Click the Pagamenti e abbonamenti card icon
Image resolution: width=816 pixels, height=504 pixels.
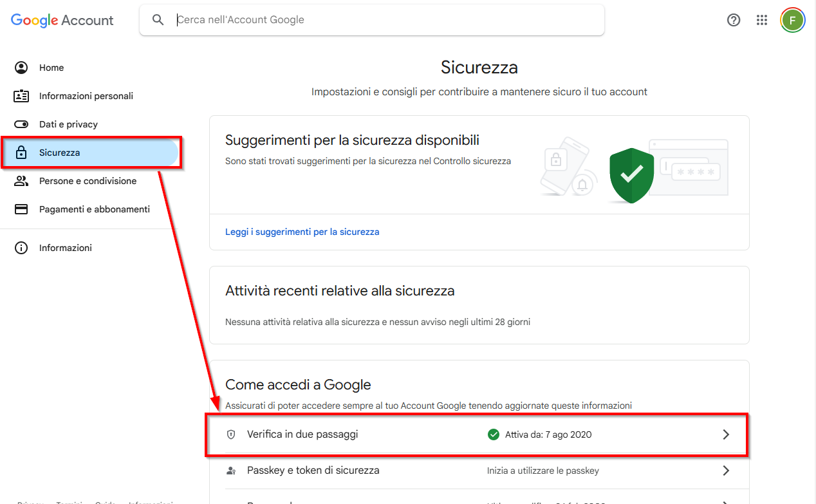[x=21, y=209]
